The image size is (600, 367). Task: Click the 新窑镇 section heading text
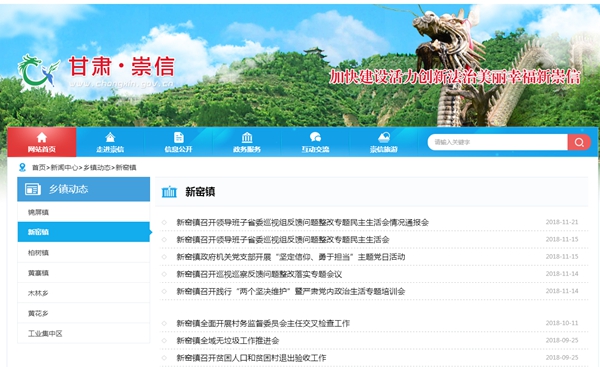coord(200,192)
